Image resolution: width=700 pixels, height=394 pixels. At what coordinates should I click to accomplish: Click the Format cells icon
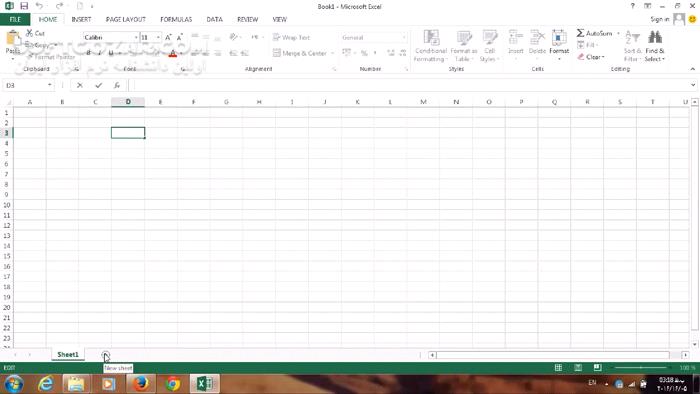pos(559,39)
